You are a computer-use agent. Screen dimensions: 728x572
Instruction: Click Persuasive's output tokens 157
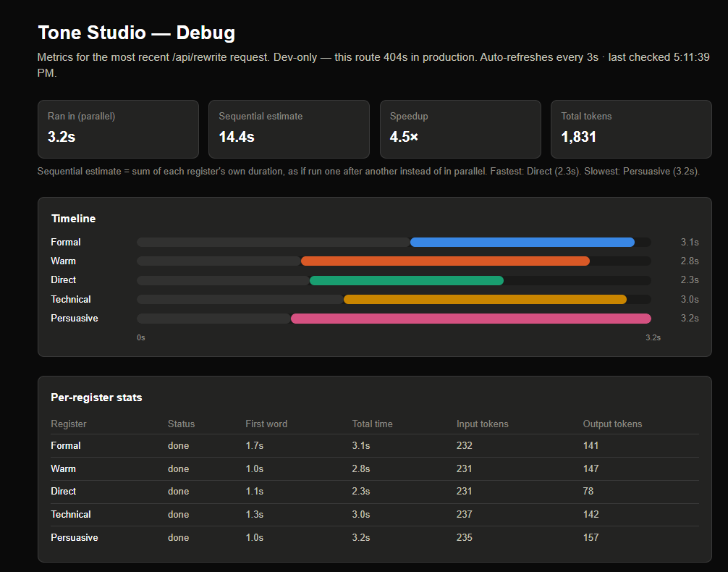[591, 538]
